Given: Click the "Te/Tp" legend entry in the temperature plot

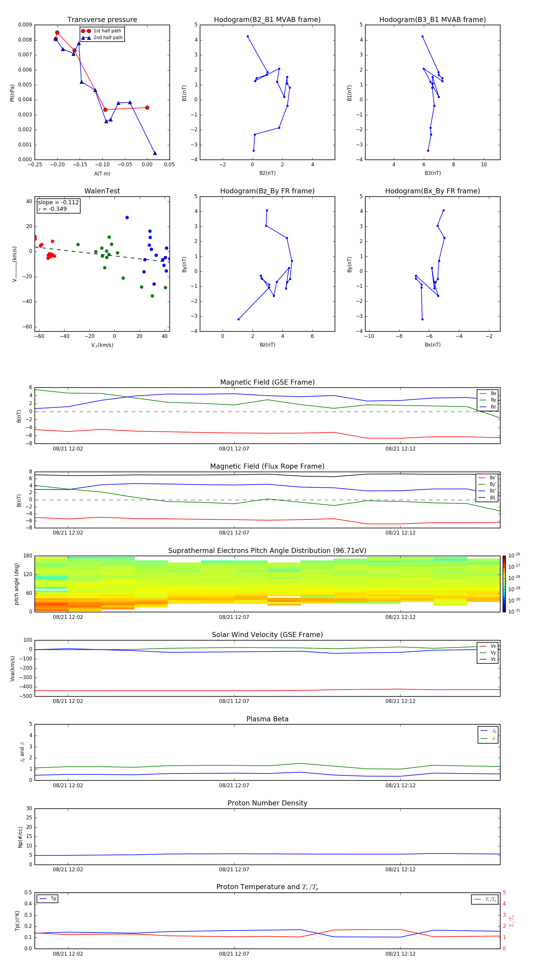Looking at the screenshot, I should (485, 899).
